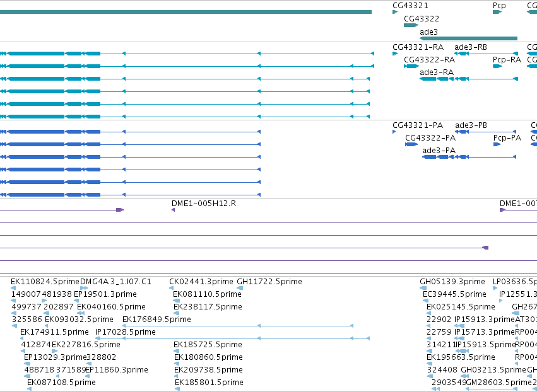Click the IP15713.3prime label

click(485, 332)
